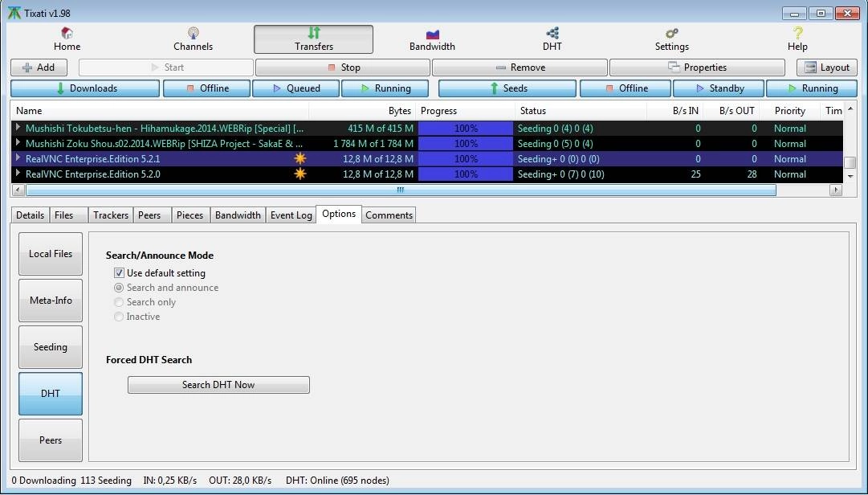The width and height of the screenshot is (868, 495).
Task: Switch to the Bandwidth tab
Action: pyautogui.click(x=238, y=215)
